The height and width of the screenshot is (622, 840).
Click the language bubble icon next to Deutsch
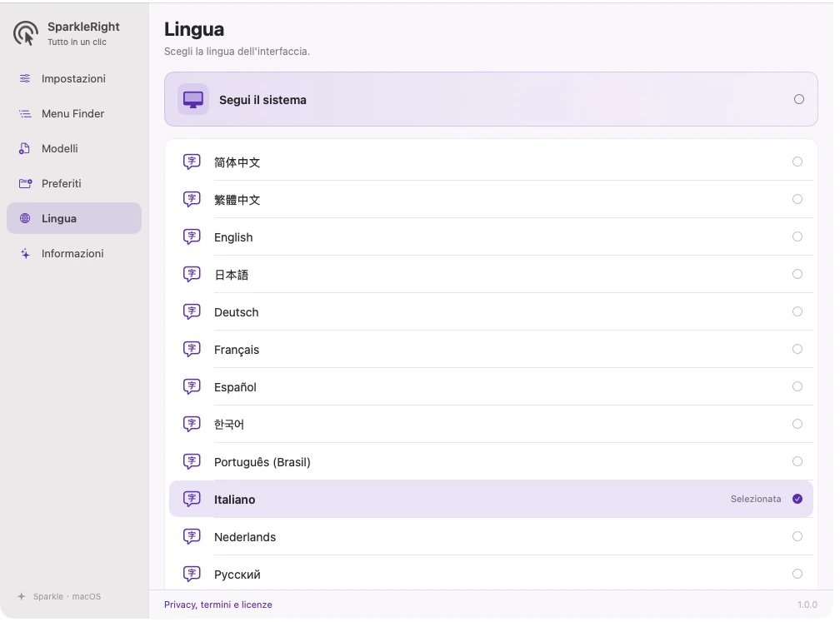pos(192,311)
